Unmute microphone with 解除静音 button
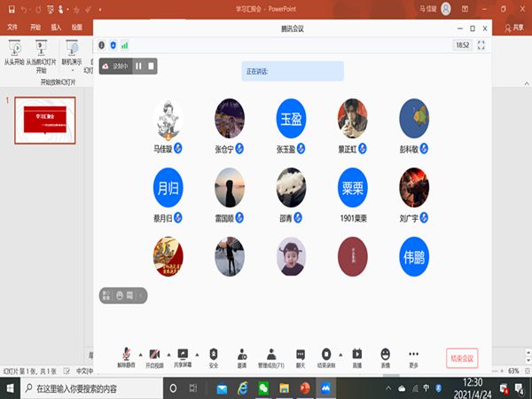Viewport: 532px width, 399px height. 127,355
